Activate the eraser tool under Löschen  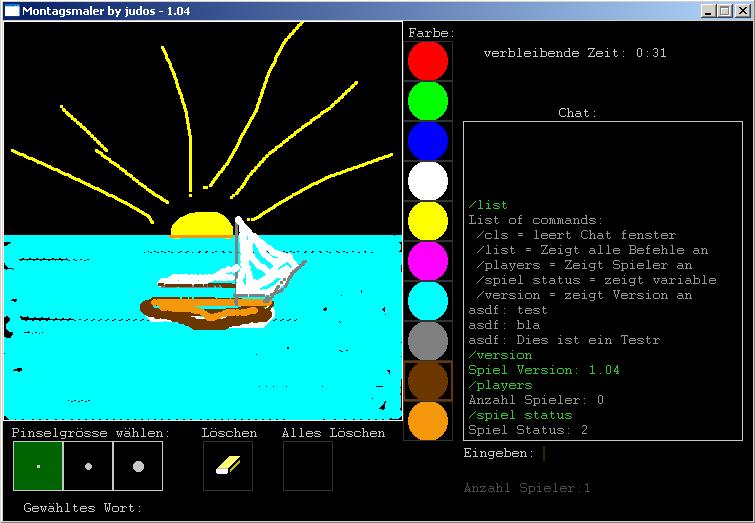(x=228, y=466)
